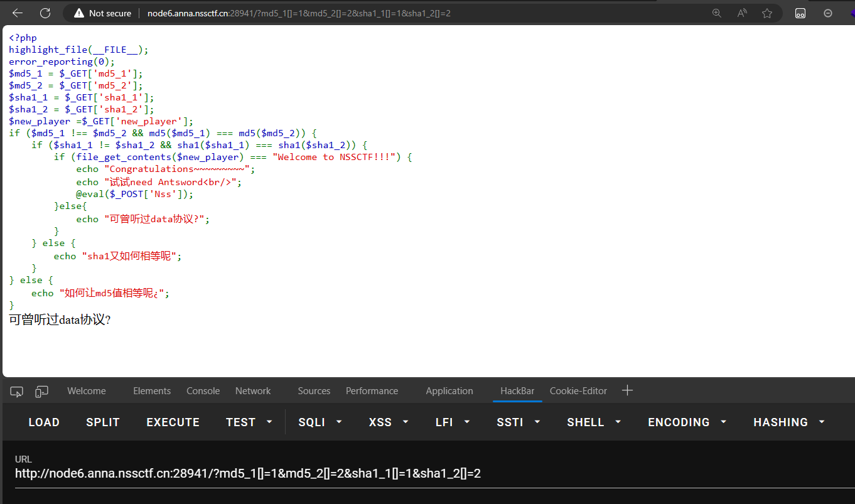Click into the HackBar URL input field

(434, 474)
